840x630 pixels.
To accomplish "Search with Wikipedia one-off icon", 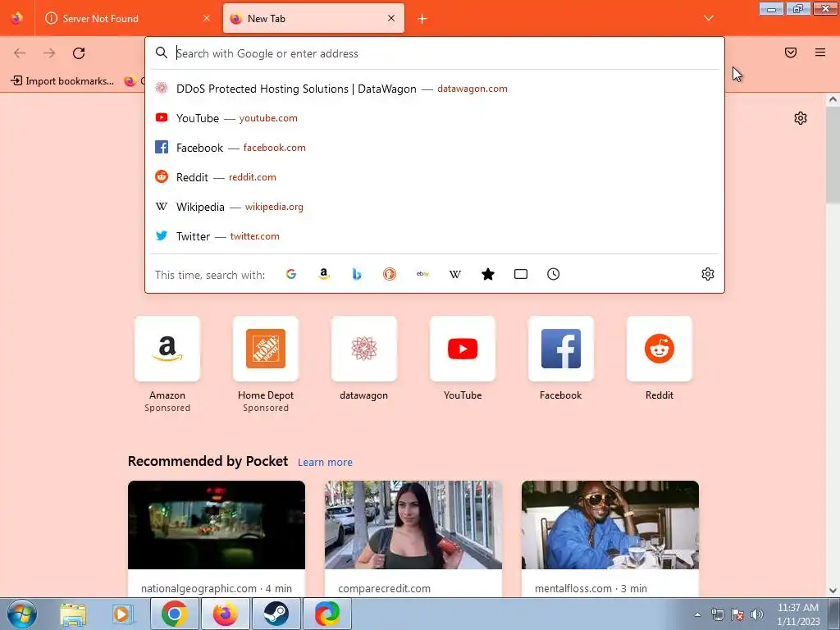I will (x=455, y=274).
